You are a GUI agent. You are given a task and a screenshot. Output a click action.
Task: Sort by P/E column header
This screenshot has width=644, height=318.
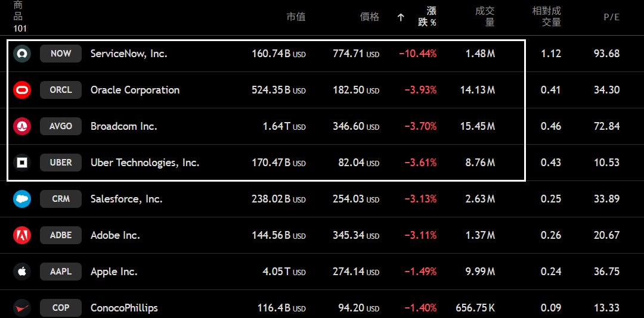tap(611, 17)
